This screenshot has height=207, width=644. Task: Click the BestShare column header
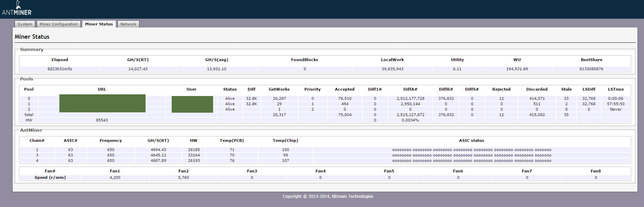[x=591, y=60]
